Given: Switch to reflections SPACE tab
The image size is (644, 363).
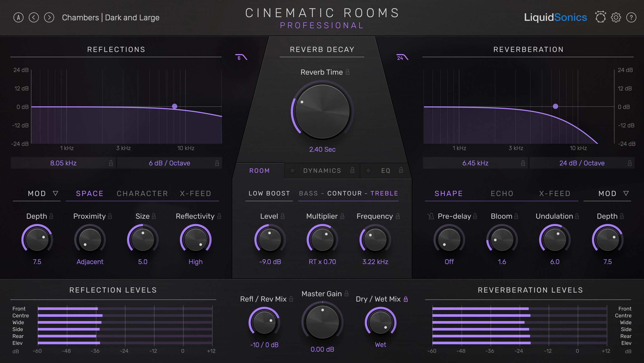Looking at the screenshot, I should 90,194.
